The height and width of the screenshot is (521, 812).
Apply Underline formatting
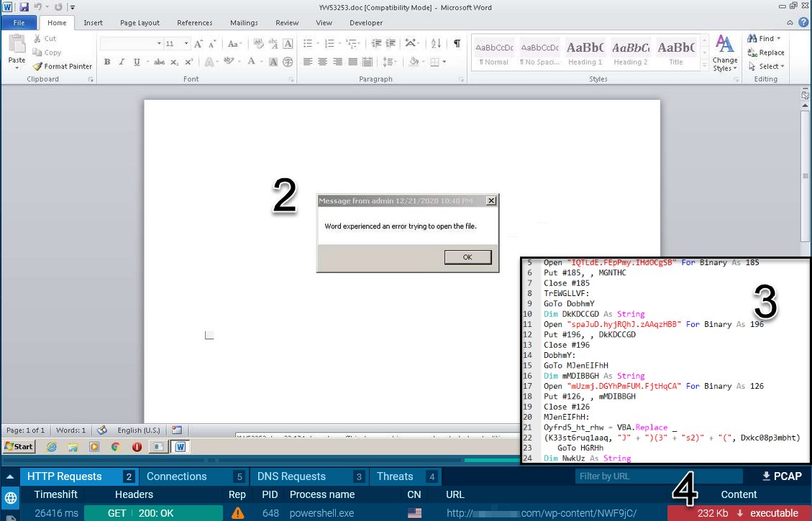click(136, 62)
